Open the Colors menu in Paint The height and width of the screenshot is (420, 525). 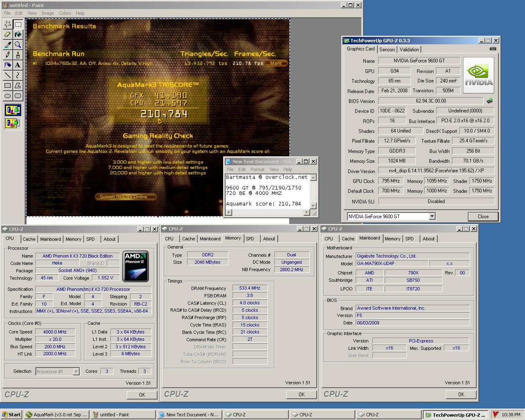pos(65,13)
